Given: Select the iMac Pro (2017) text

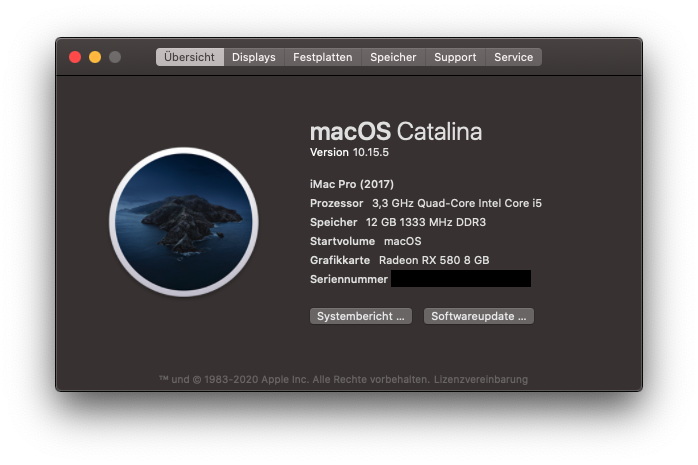Looking at the screenshot, I should [x=352, y=184].
